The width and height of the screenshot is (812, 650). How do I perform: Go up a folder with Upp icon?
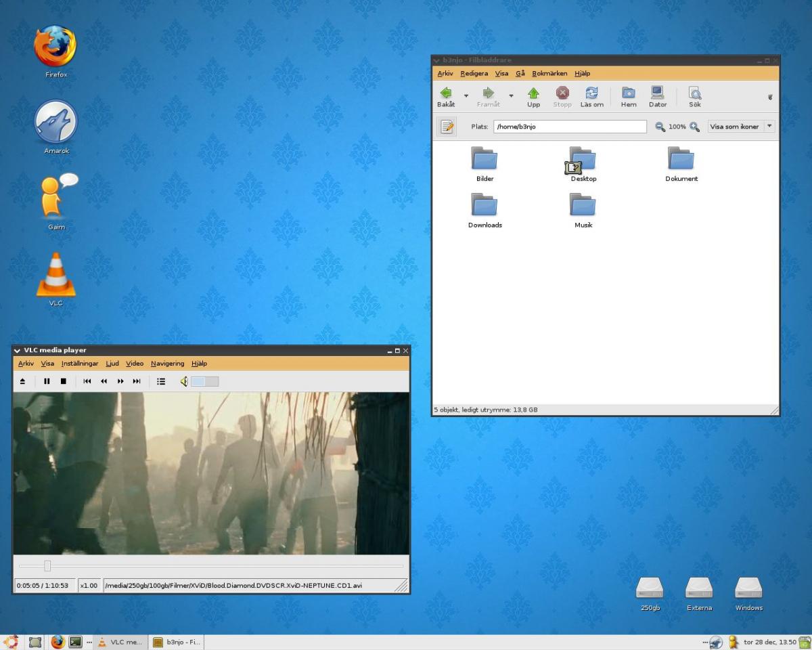pos(533,97)
